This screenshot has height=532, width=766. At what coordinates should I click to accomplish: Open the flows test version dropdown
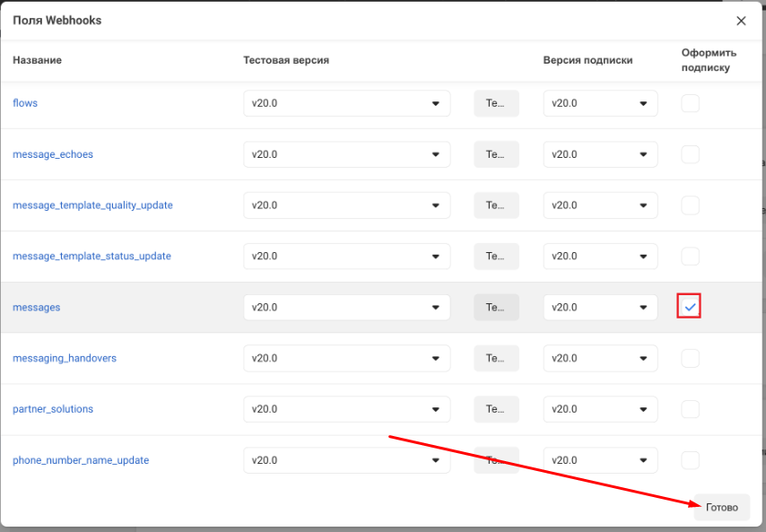tap(346, 103)
